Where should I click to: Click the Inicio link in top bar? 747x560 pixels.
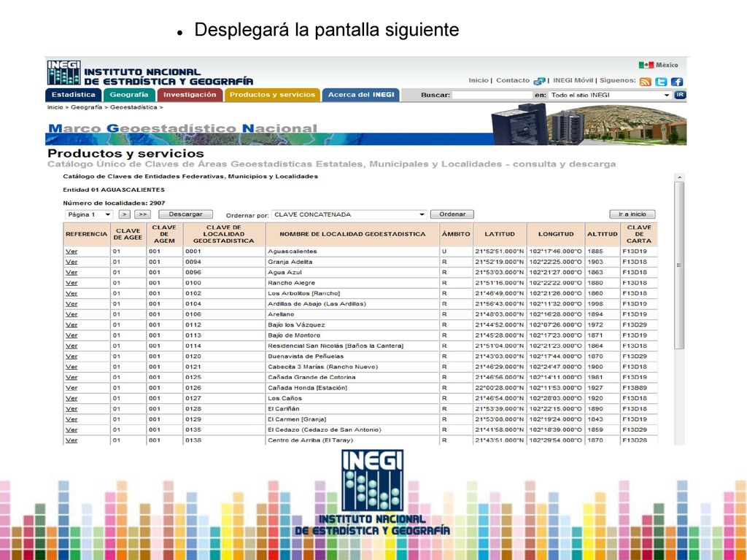[479, 80]
